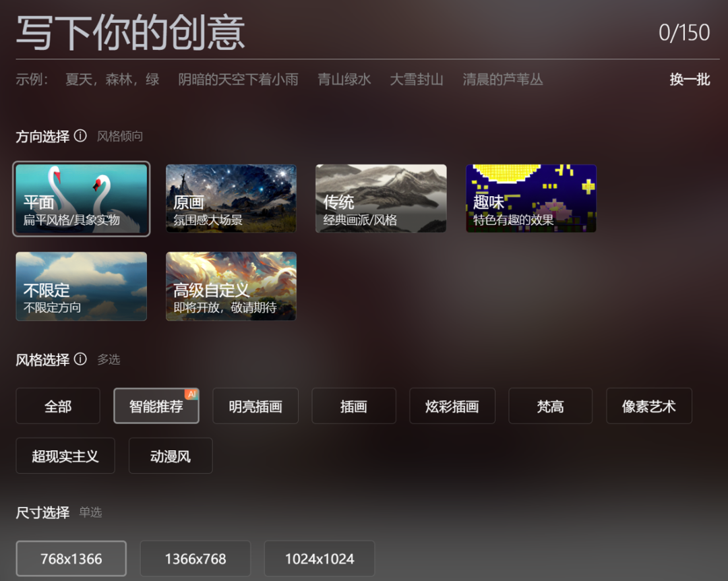This screenshot has height=581, width=728.
Task: Select the 趣味 direction card
Action: 530,198
